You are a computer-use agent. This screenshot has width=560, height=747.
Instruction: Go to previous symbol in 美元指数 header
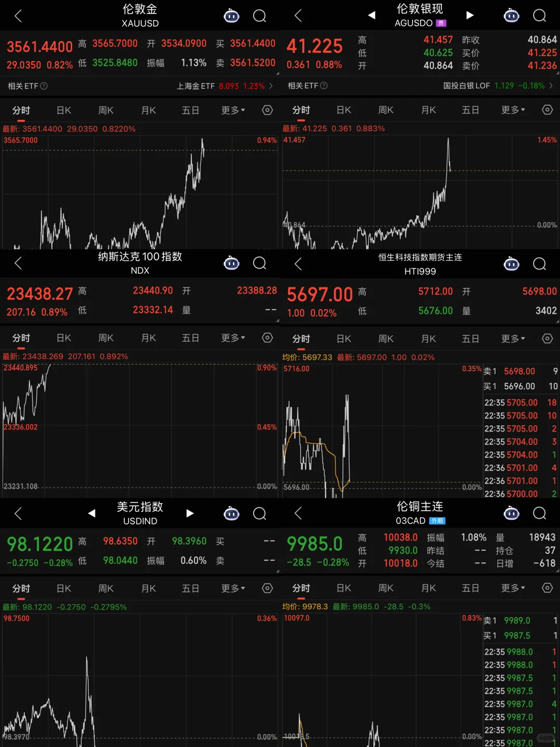(92, 513)
